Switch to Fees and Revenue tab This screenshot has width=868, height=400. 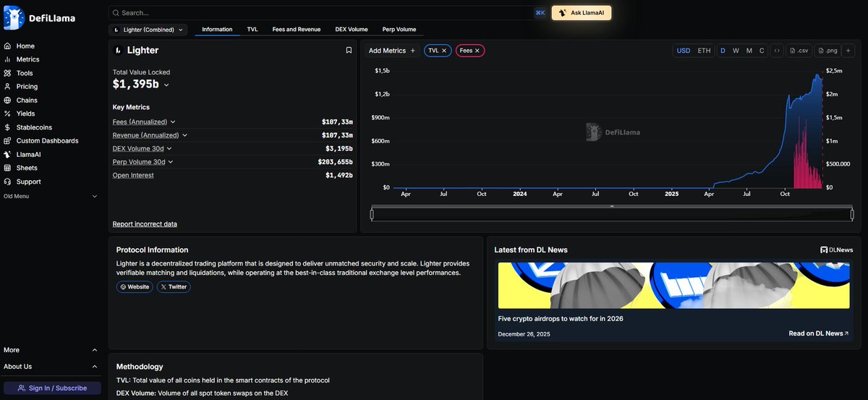point(295,30)
